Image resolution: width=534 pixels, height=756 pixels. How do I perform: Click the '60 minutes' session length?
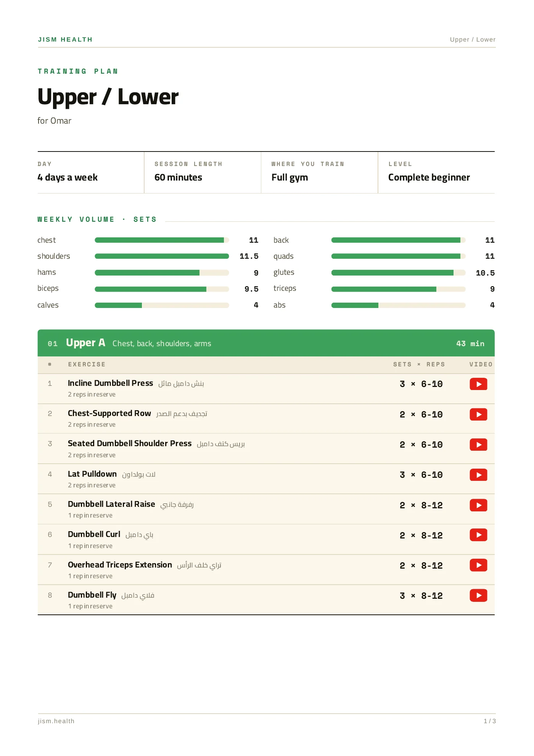(178, 177)
